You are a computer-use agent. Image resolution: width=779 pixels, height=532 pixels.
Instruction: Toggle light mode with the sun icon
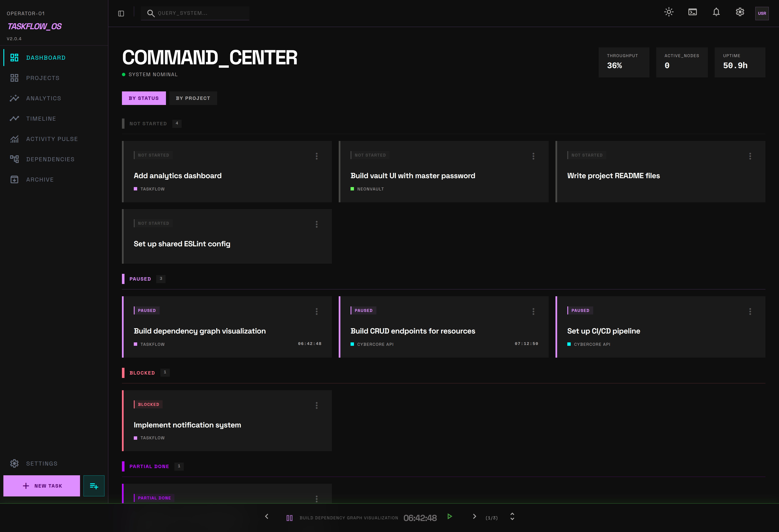click(668, 12)
